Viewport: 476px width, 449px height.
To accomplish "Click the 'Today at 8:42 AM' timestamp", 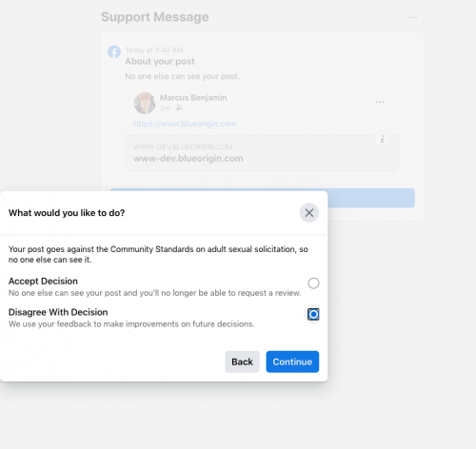I will [x=154, y=49].
